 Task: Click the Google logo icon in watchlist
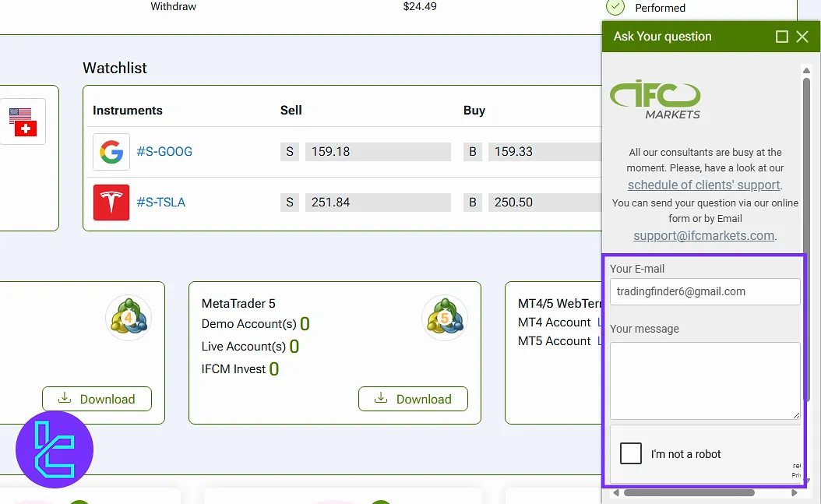(x=111, y=152)
